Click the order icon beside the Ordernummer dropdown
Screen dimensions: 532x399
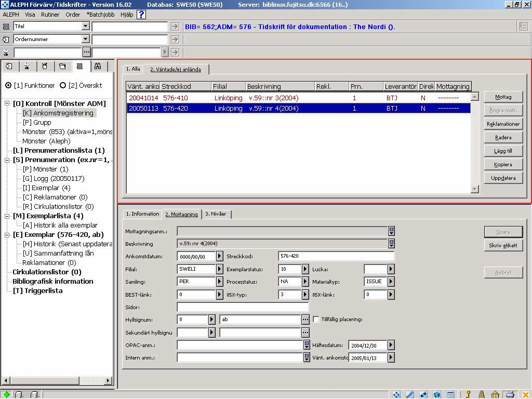[x=6, y=39]
